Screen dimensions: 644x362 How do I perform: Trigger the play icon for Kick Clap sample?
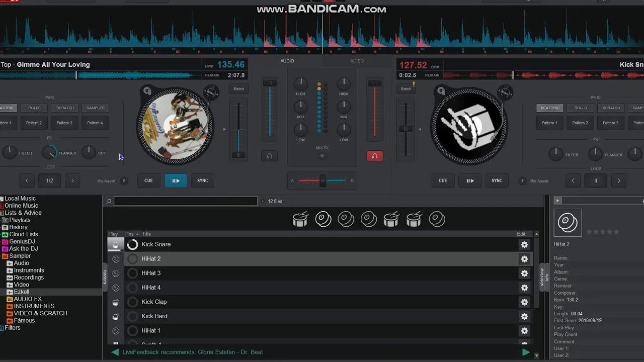coord(116,302)
